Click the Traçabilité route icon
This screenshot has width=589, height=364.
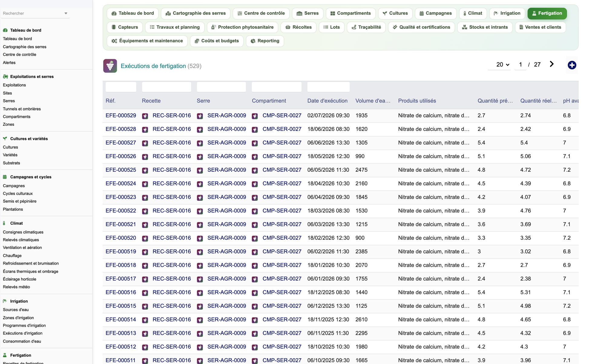(354, 27)
